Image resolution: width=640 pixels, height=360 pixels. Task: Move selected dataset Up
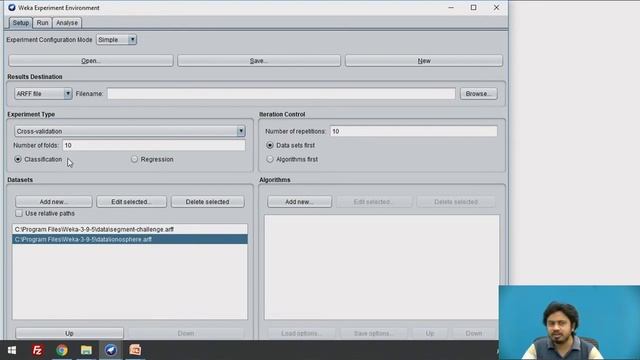[69, 333]
